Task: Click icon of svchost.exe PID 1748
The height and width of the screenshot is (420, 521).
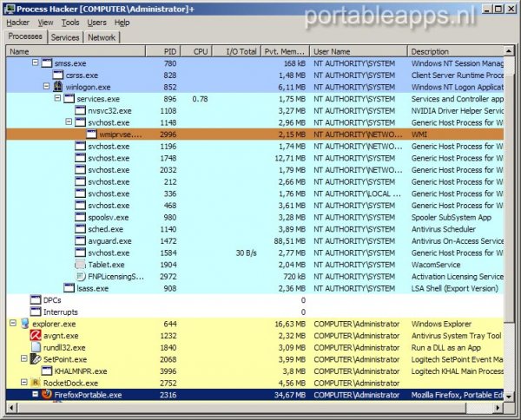Action: click(x=80, y=158)
